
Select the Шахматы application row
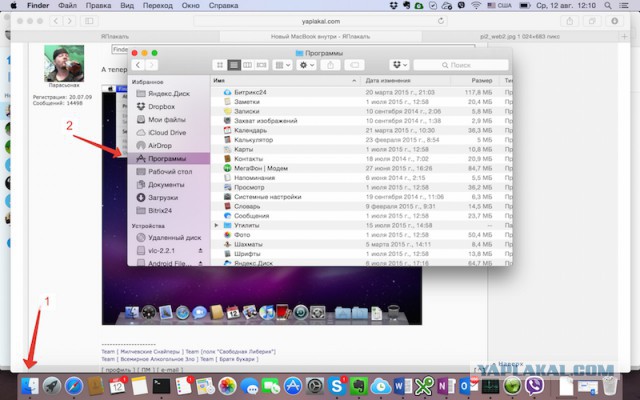(x=362, y=244)
